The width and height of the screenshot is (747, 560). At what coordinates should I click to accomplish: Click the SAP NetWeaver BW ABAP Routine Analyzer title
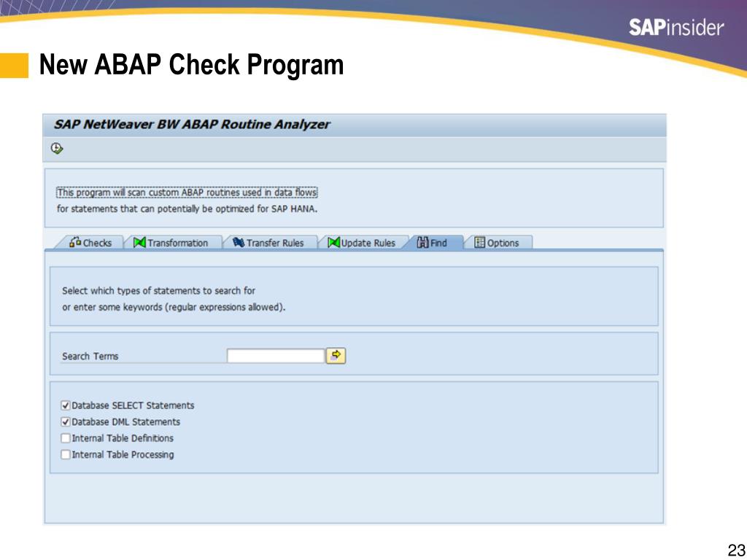(192, 125)
